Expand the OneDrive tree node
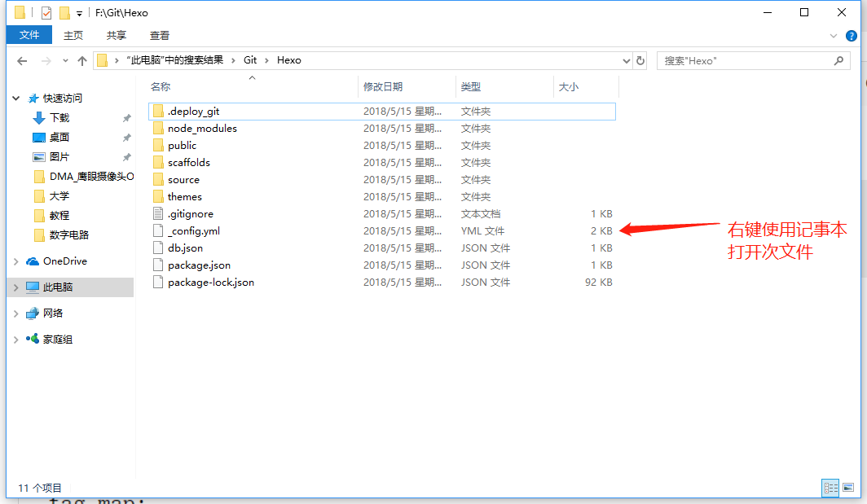 tap(16, 261)
